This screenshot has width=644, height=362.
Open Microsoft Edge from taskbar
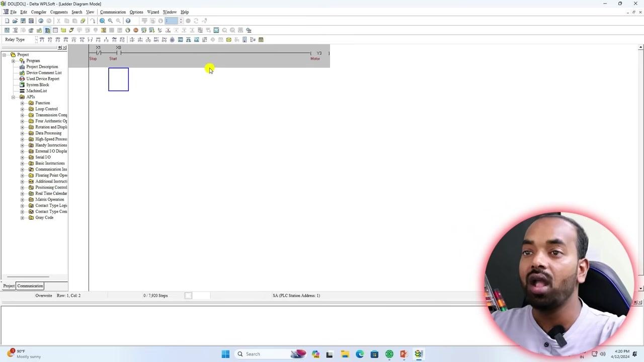[x=360, y=354]
